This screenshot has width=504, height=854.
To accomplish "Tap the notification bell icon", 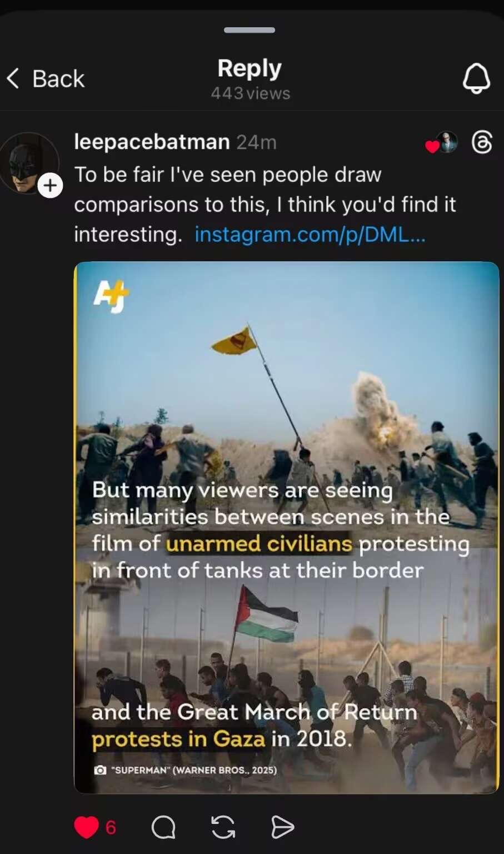I will (476, 78).
